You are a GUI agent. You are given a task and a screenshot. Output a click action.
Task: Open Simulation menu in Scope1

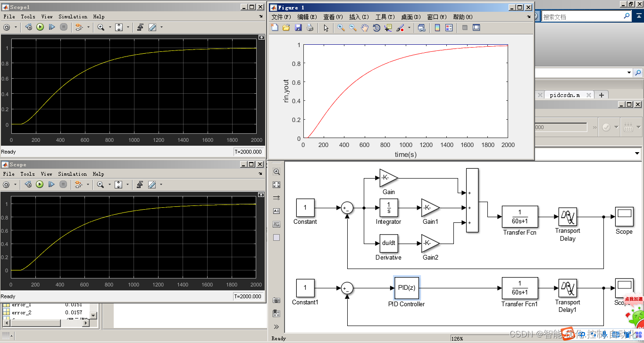(73, 16)
